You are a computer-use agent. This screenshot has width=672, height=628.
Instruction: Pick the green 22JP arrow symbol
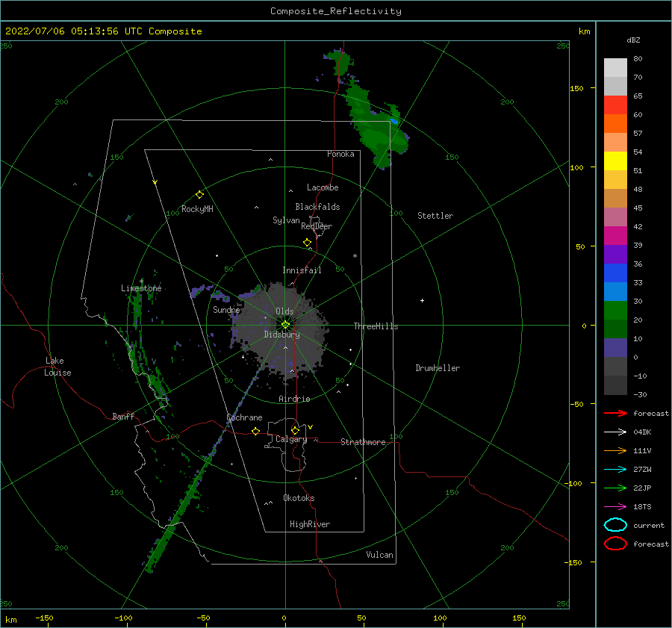pyautogui.click(x=615, y=488)
